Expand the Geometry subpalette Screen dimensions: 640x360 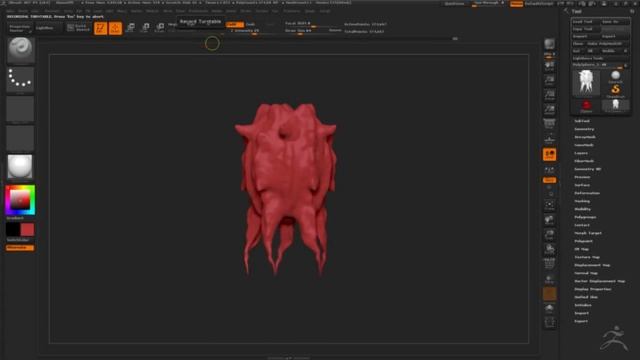(x=584, y=129)
